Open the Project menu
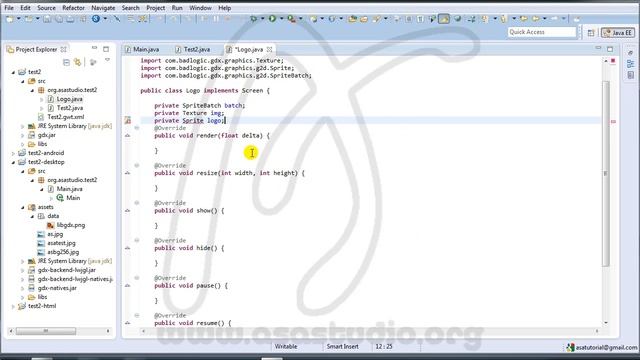640x360 pixels. click(156, 8)
